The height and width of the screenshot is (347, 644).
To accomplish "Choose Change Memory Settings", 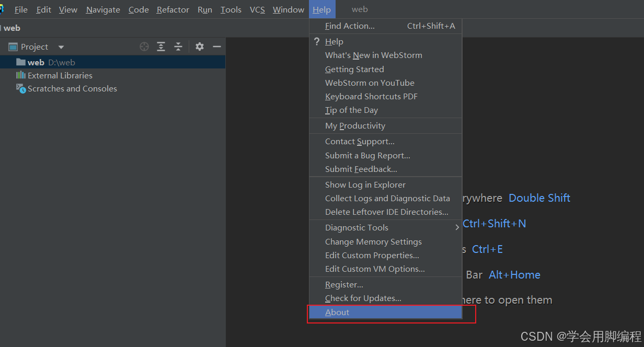I will [385, 241].
